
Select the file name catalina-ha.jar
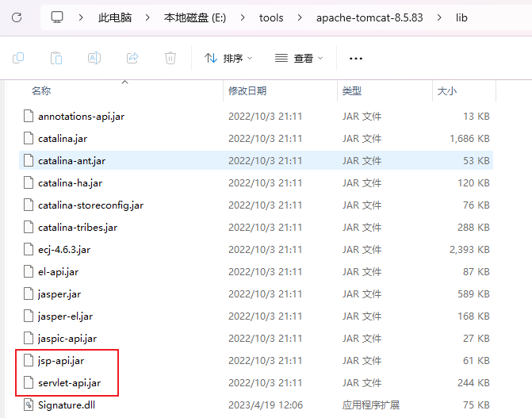point(70,183)
